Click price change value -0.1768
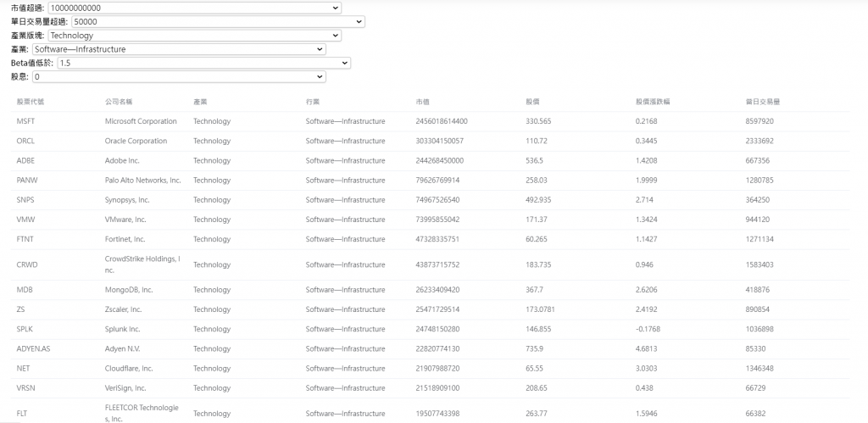This screenshot has width=868, height=423. pos(648,329)
